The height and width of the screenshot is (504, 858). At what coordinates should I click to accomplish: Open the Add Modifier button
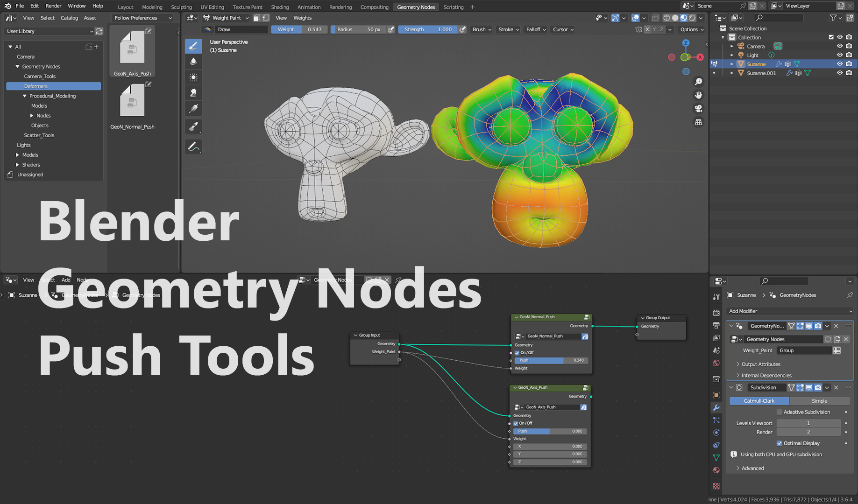pos(789,311)
